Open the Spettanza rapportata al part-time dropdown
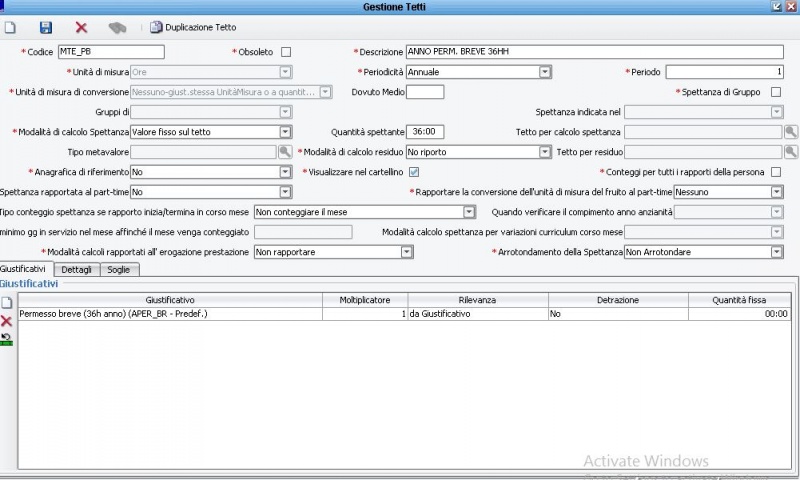The width and height of the screenshot is (800, 480). pos(286,192)
